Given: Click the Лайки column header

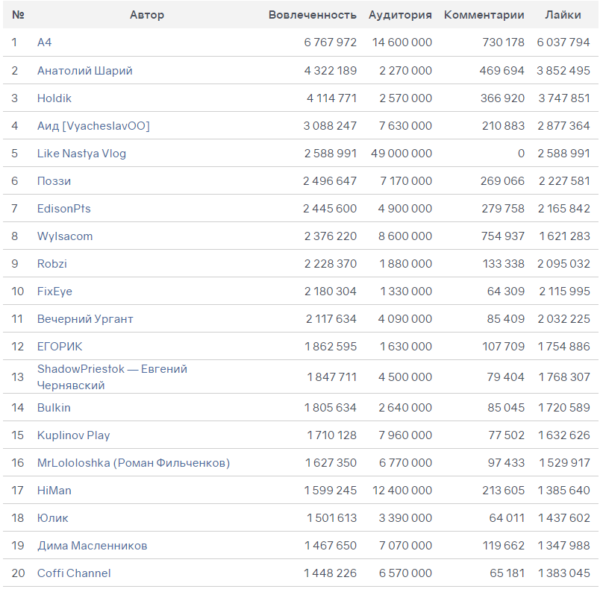Looking at the screenshot, I should [x=563, y=15].
